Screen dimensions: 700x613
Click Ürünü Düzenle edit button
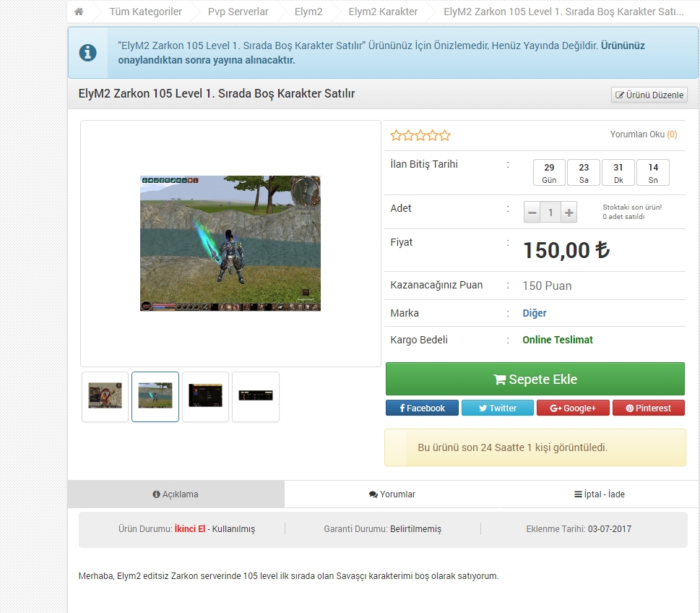pos(649,95)
